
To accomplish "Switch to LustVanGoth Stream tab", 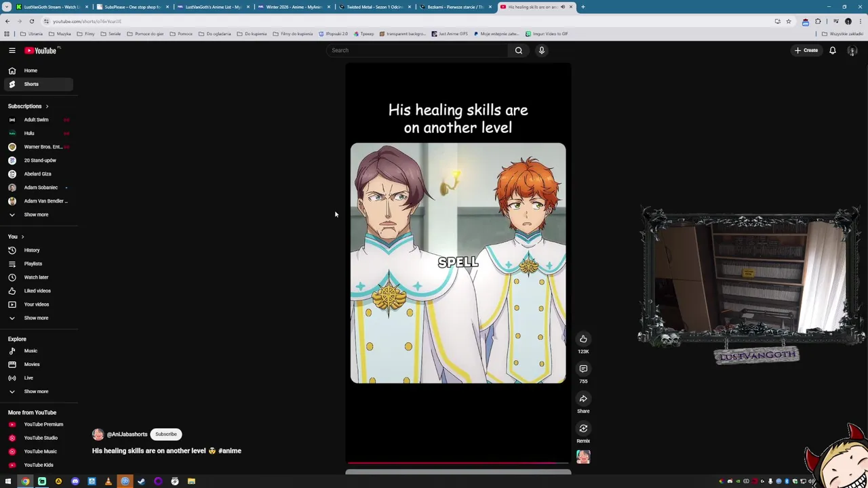I will (x=51, y=7).
